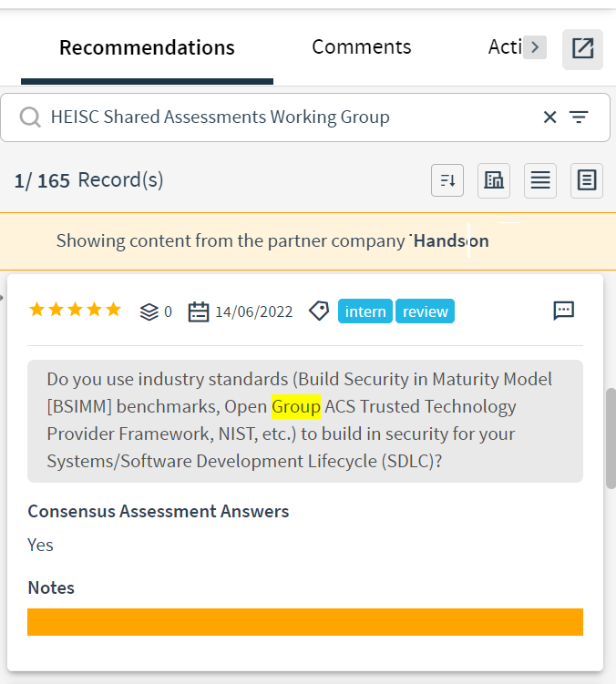The height and width of the screenshot is (684, 616).
Task: Open the search filter options icon
Action: click(579, 117)
